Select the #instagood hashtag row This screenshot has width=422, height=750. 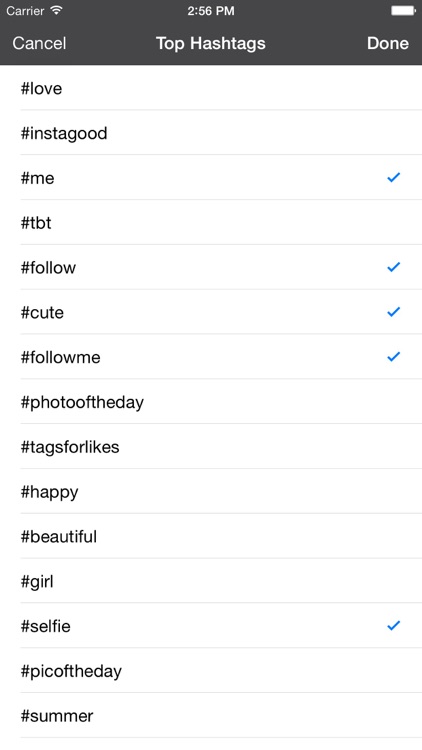pyautogui.click(x=211, y=133)
